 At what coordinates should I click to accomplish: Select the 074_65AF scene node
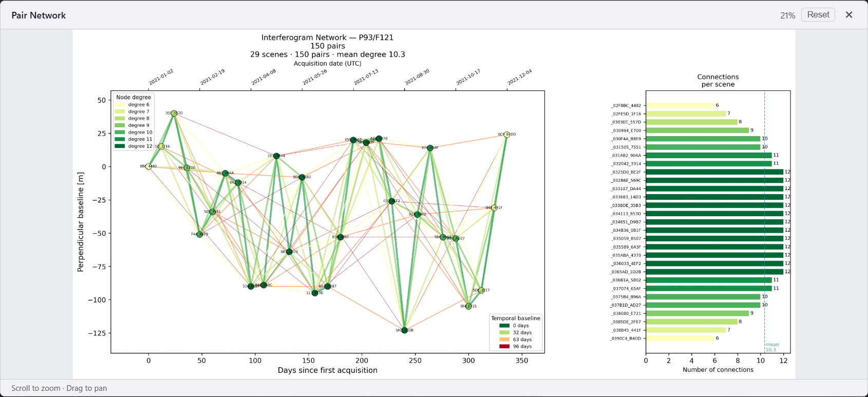coord(430,148)
